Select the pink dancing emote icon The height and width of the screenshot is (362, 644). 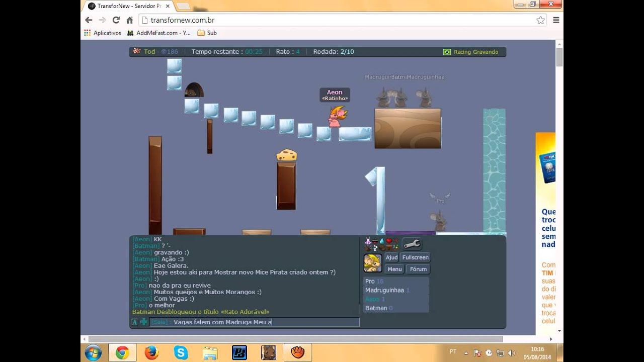[368, 241]
